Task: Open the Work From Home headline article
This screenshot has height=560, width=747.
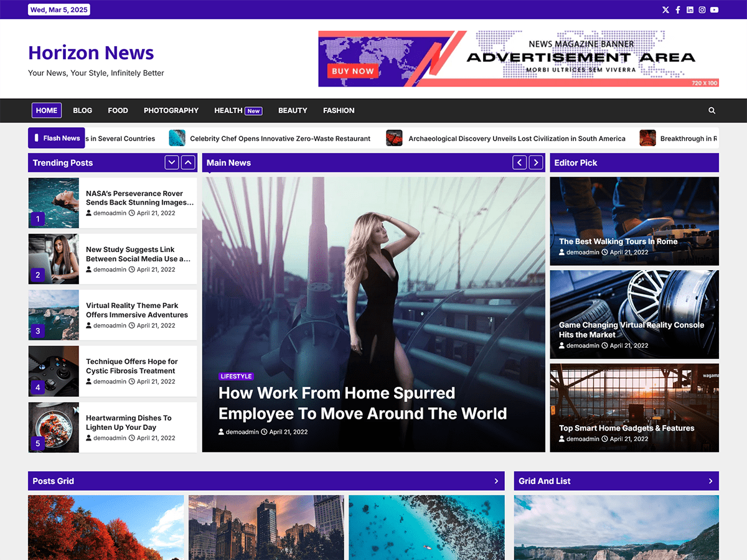Action: point(363,403)
